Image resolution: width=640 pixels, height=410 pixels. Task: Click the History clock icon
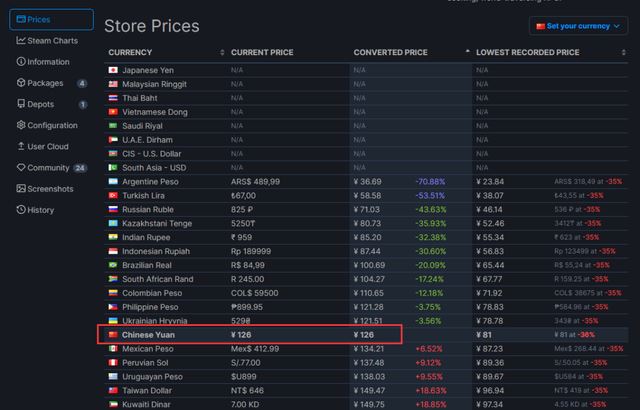(x=21, y=210)
